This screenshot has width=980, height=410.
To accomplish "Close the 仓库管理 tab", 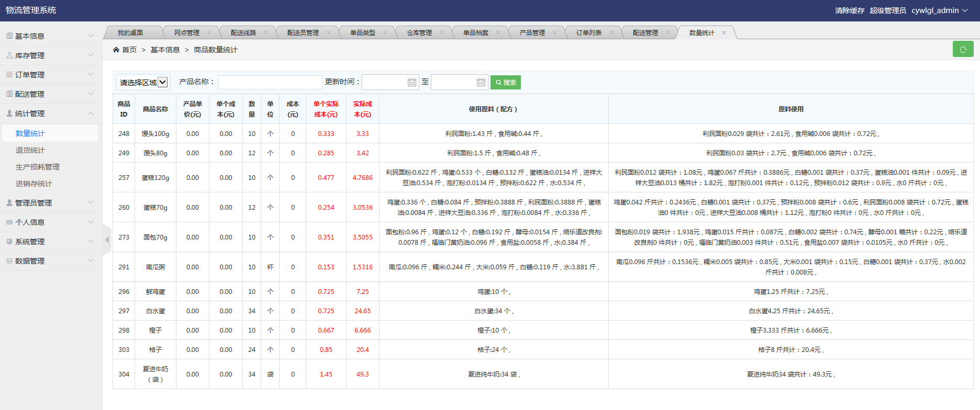I will pos(441,32).
